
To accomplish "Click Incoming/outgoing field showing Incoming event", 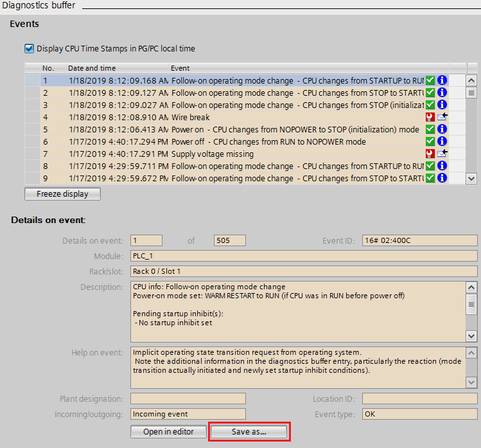I will (188, 414).
